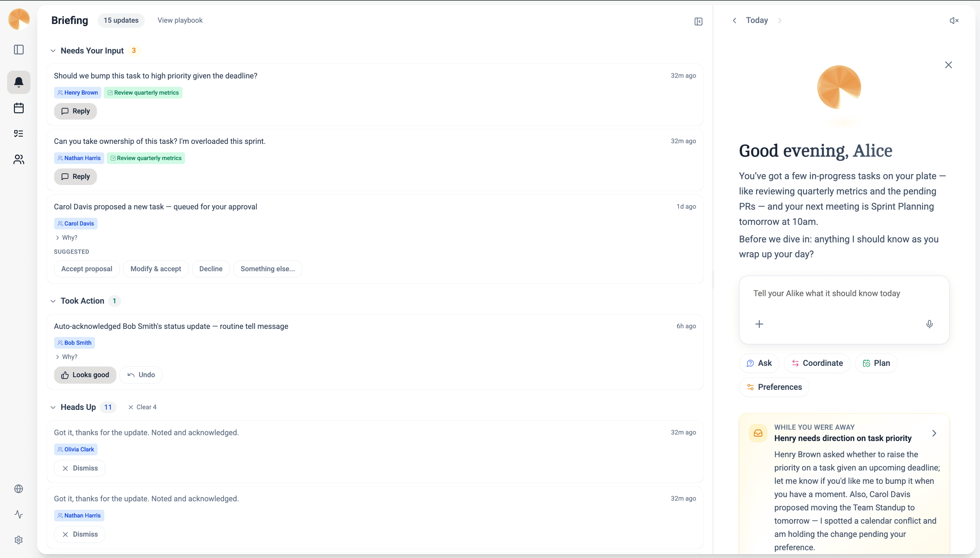Click the Tell your Alike input field

tap(843, 294)
